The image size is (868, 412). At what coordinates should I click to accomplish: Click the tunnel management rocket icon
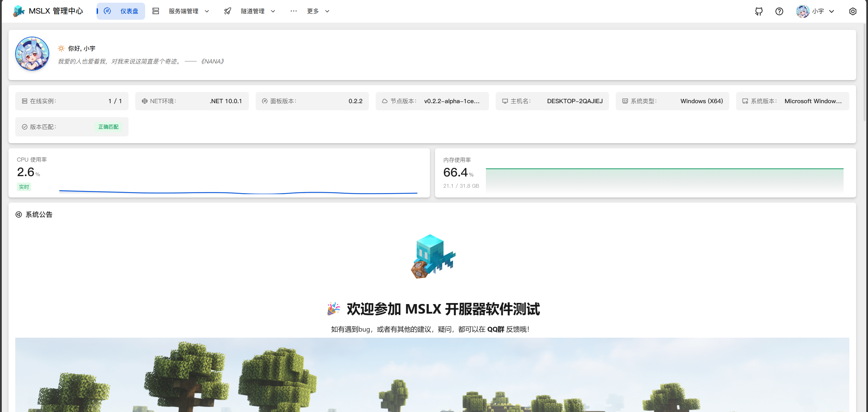[228, 11]
